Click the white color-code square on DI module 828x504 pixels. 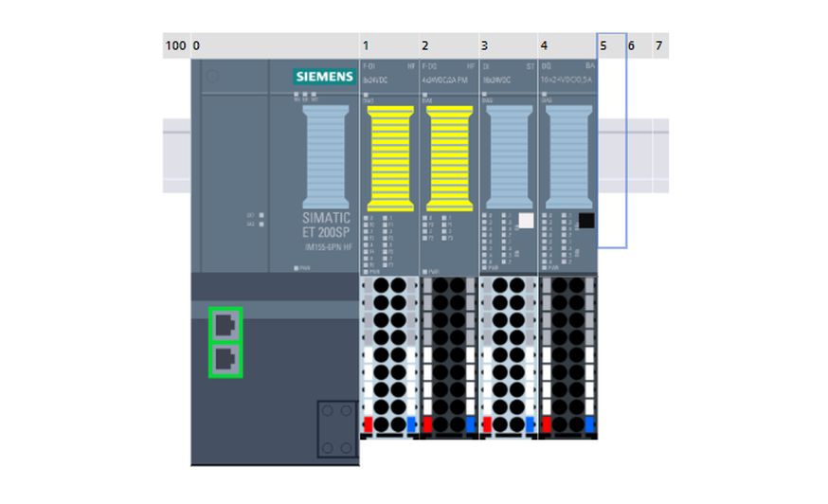coord(526,221)
